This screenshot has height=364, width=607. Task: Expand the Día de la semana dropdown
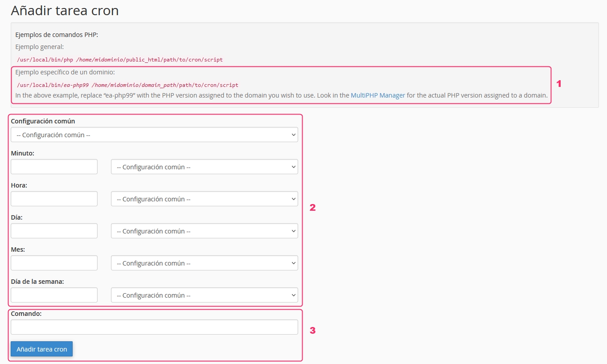click(204, 295)
